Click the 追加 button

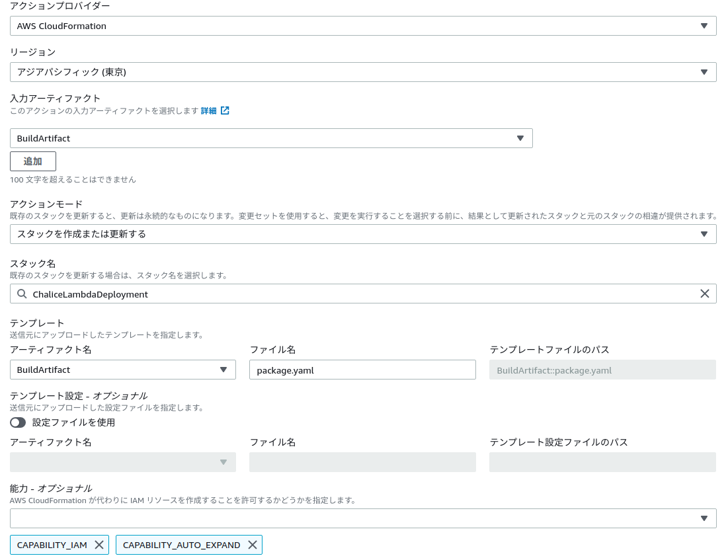point(32,161)
